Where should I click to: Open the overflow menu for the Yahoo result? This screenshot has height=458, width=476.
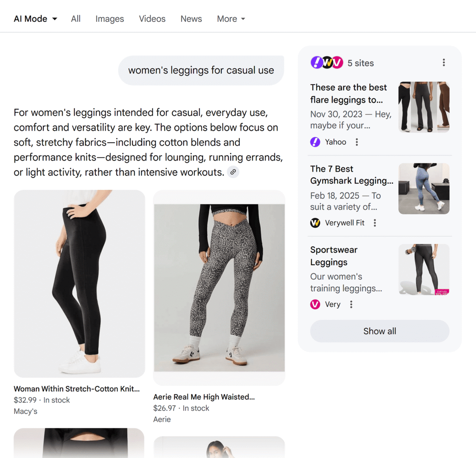[x=357, y=142]
